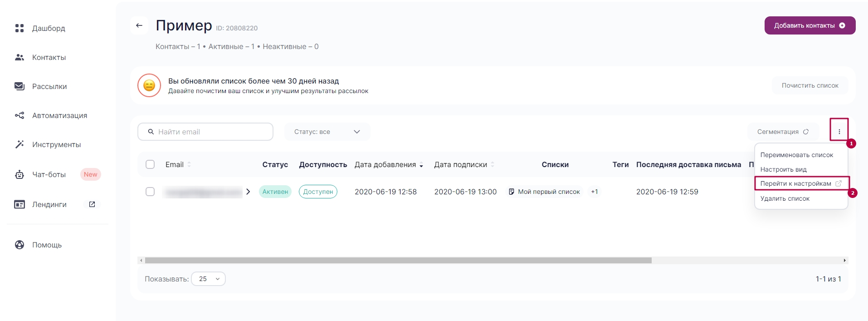Click the 2020-06-19 13:00 subscription date
Image resolution: width=868 pixels, height=321 pixels.
click(465, 192)
